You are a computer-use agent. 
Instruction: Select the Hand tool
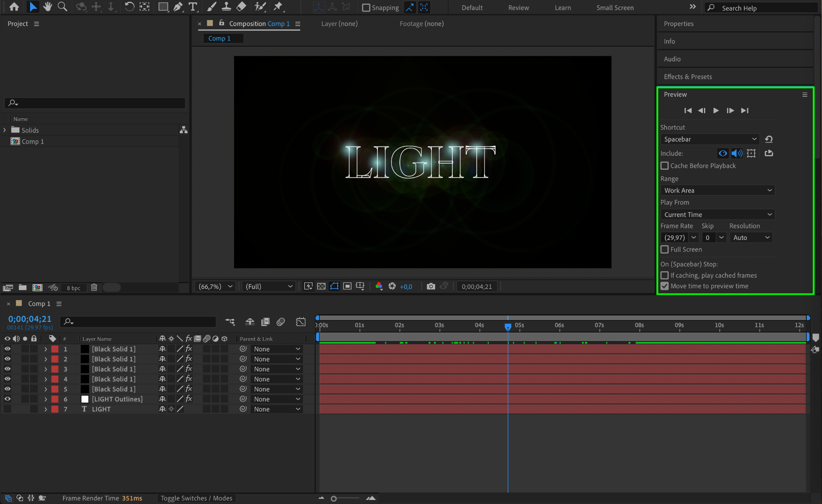47,7
